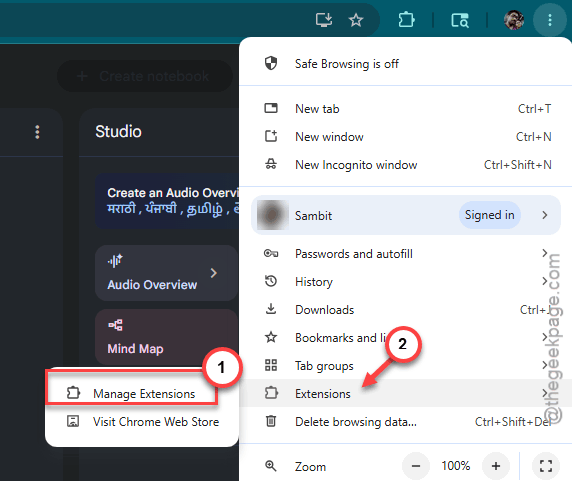Click the Ctrl+Shift+N shortcut text
Screen dimensions: 572x481
point(517,165)
